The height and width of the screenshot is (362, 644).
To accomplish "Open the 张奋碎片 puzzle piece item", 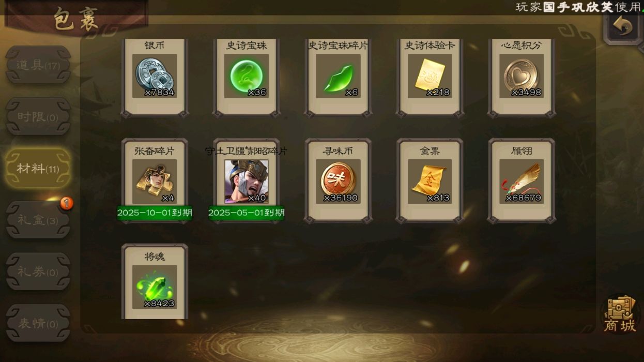I will coord(155,181).
